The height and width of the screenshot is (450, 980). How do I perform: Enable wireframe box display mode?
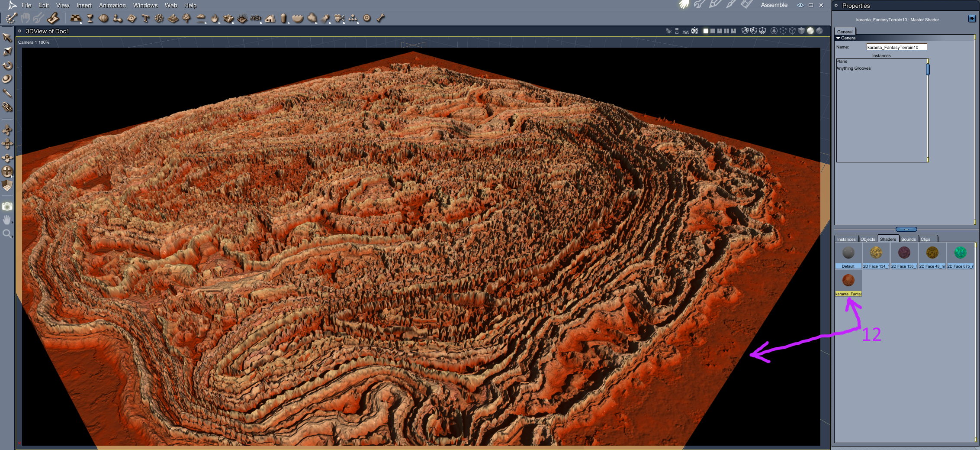[793, 31]
